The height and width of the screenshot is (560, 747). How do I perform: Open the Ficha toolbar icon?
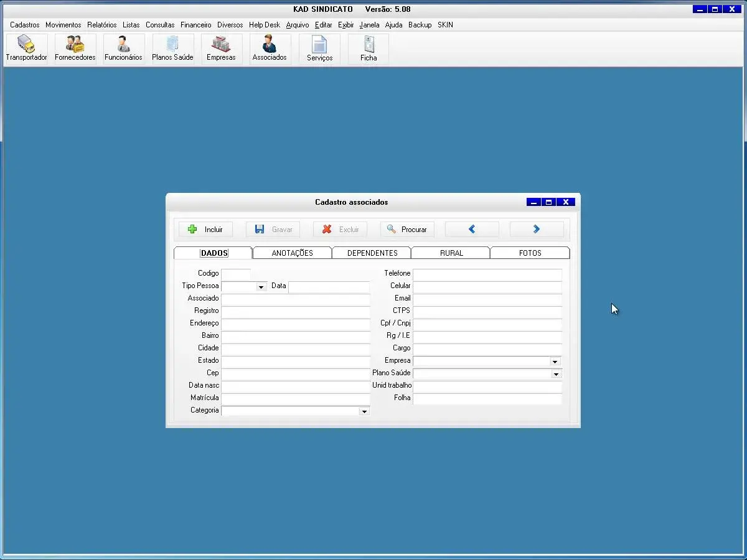point(369,49)
